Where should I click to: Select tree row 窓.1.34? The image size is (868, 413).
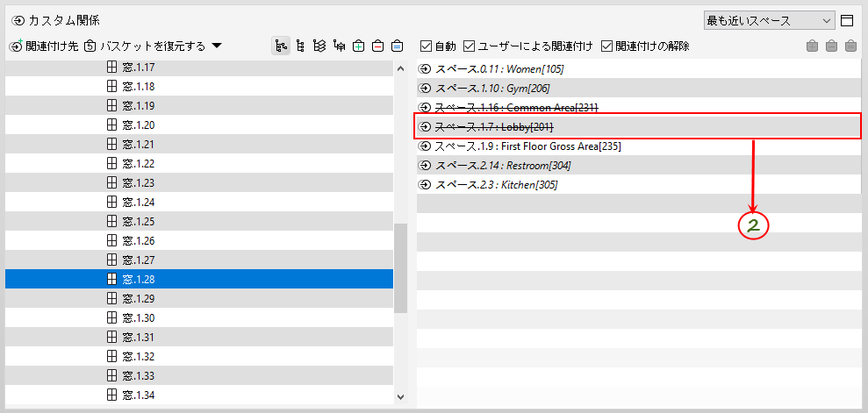(x=199, y=395)
